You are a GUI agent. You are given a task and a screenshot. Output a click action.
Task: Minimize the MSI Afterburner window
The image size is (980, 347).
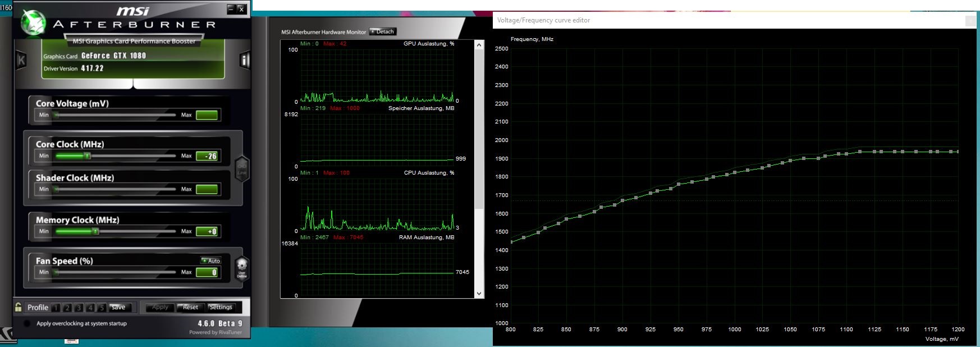click(x=231, y=8)
